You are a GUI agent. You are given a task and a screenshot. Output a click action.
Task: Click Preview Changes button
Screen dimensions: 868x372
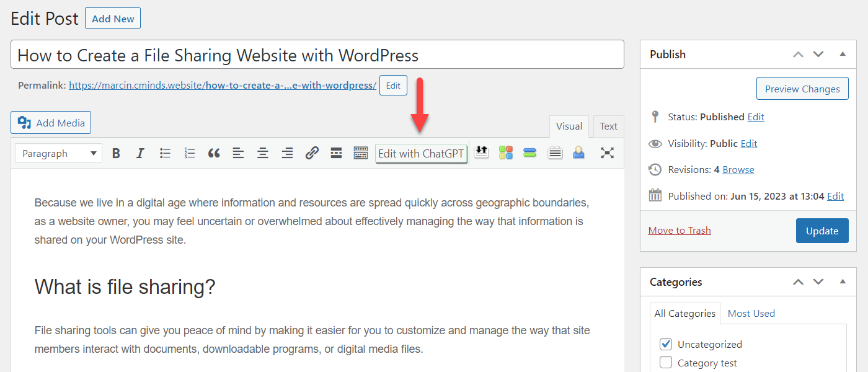(x=802, y=89)
